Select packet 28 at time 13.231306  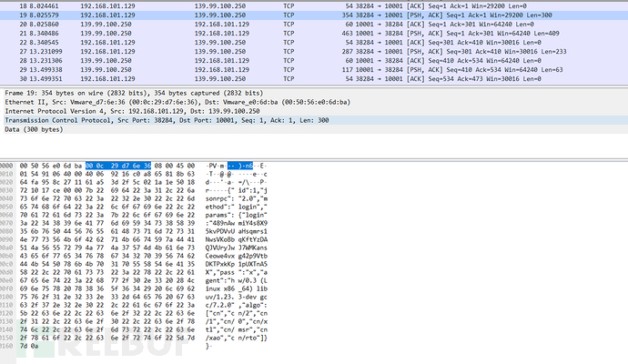pyautogui.click(x=314, y=60)
